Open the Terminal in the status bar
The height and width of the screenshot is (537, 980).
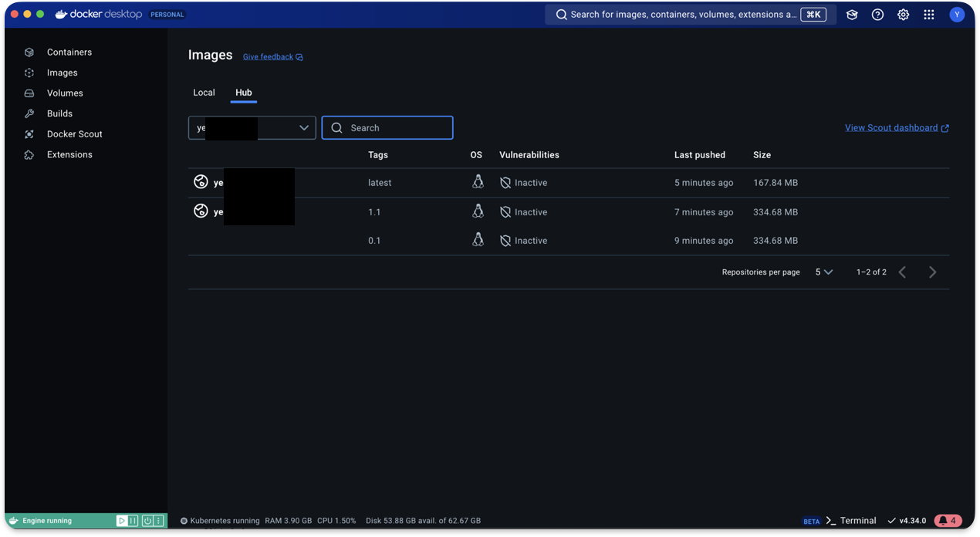click(851, 521)
